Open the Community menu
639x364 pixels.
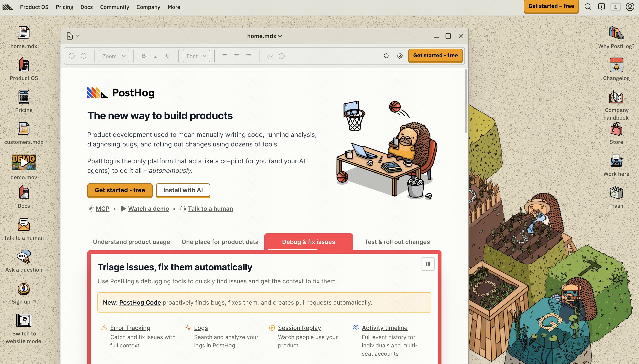click(115, 7)
